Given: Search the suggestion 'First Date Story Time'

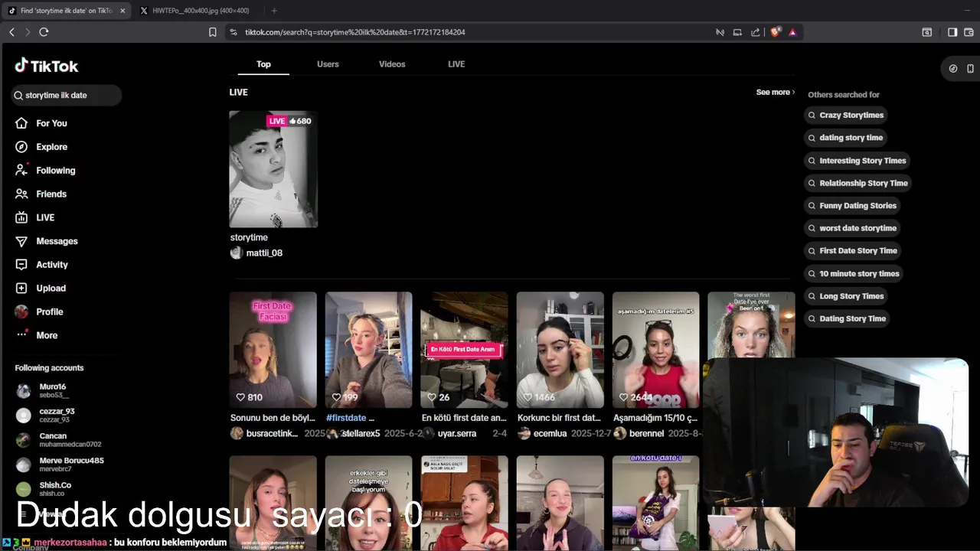Looking at the screenshot, I should point(853,251).
